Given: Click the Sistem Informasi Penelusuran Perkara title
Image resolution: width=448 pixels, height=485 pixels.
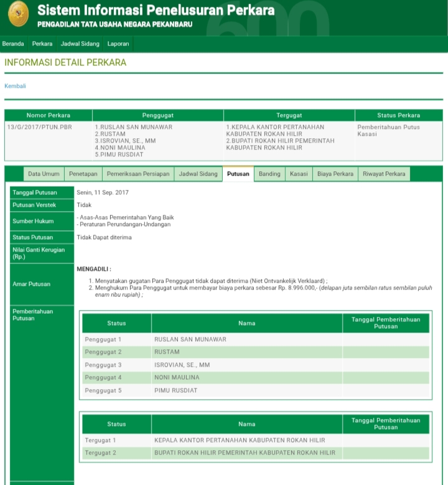Looking at the screenshot, I should (x=156, y=11).
